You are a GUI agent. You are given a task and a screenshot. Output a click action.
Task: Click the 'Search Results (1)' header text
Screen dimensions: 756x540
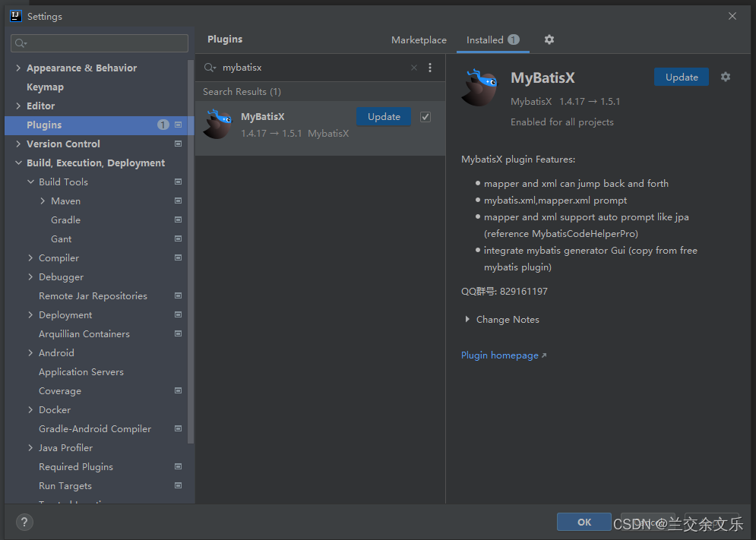[242, 92]
